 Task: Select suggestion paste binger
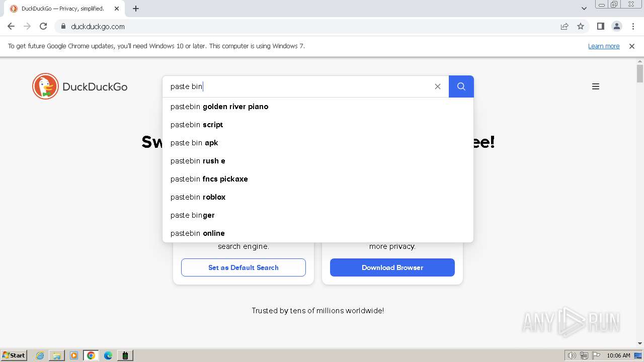[318, 215]
